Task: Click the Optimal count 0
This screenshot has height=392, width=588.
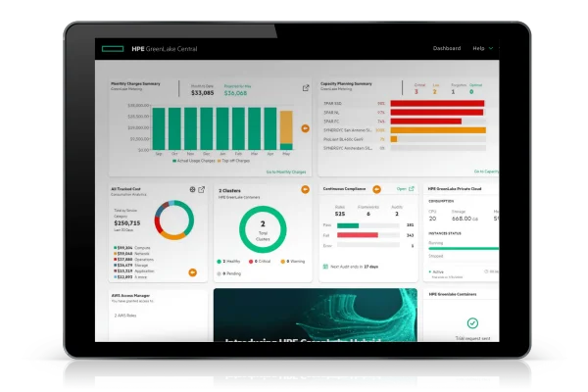Action: click(471, 92)
